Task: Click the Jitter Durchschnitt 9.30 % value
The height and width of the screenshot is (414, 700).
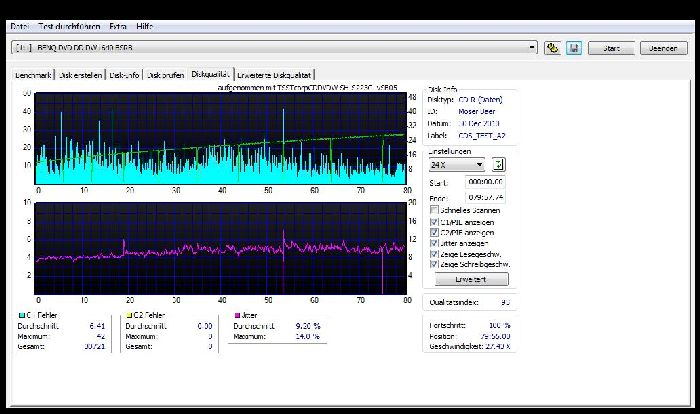Action: click(308, 326)
